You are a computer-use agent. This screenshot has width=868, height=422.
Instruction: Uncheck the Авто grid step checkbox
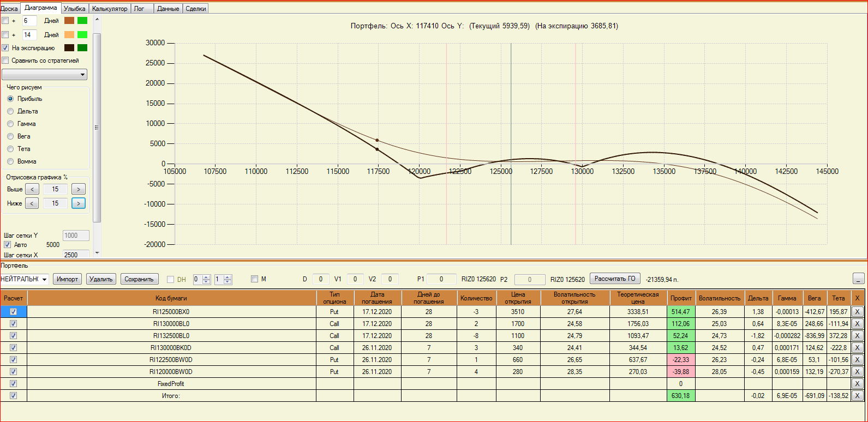click(x=8, y=245)
